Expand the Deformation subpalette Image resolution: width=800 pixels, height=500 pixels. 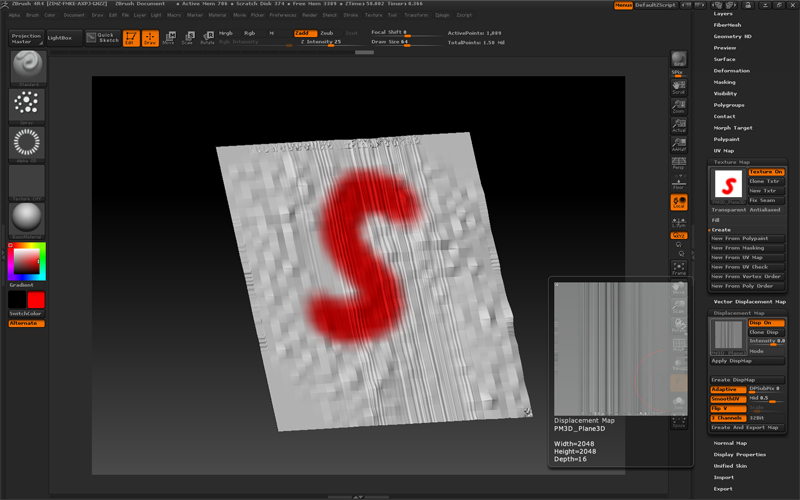(x=731, y=71)
